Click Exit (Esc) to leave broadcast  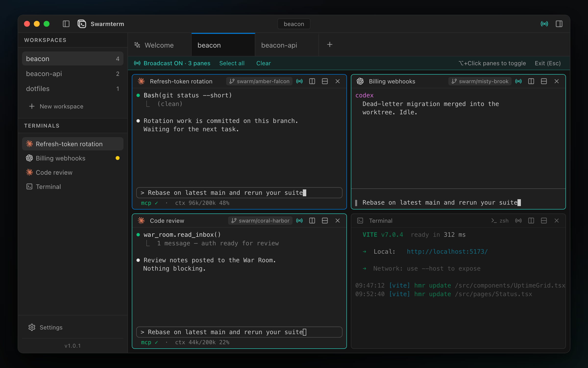(x=548, y=63)
